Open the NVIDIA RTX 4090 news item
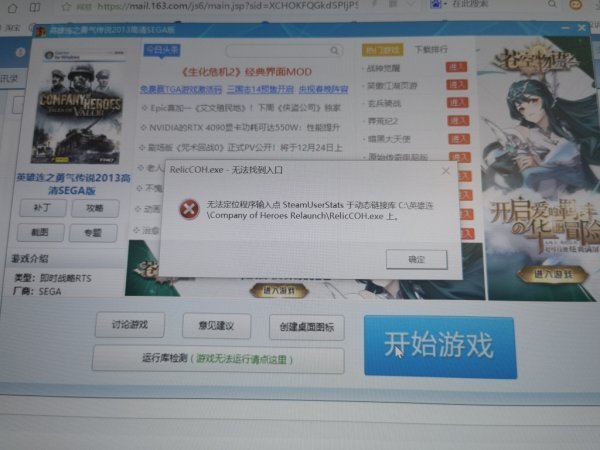The height and width of the screenshot is (450, 600). pos(240,127)
